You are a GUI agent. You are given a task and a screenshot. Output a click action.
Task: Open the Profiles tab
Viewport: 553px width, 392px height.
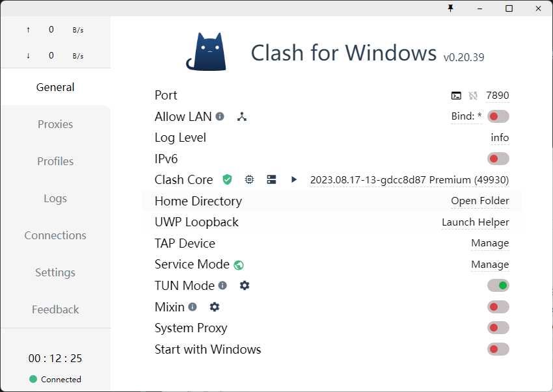pyautogui.click(x=55, y=161)
